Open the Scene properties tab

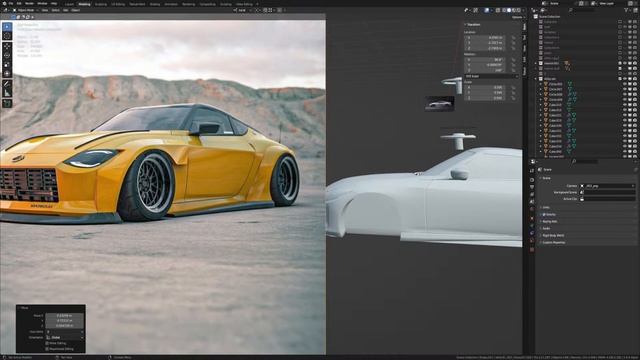click(x=532, y=202)
